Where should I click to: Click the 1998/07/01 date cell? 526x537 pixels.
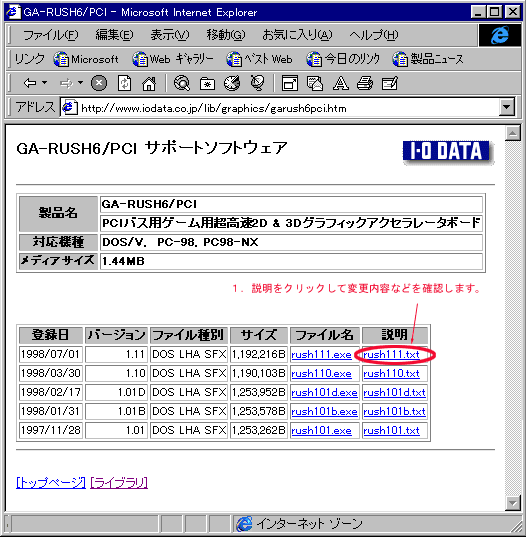(51, 354)
